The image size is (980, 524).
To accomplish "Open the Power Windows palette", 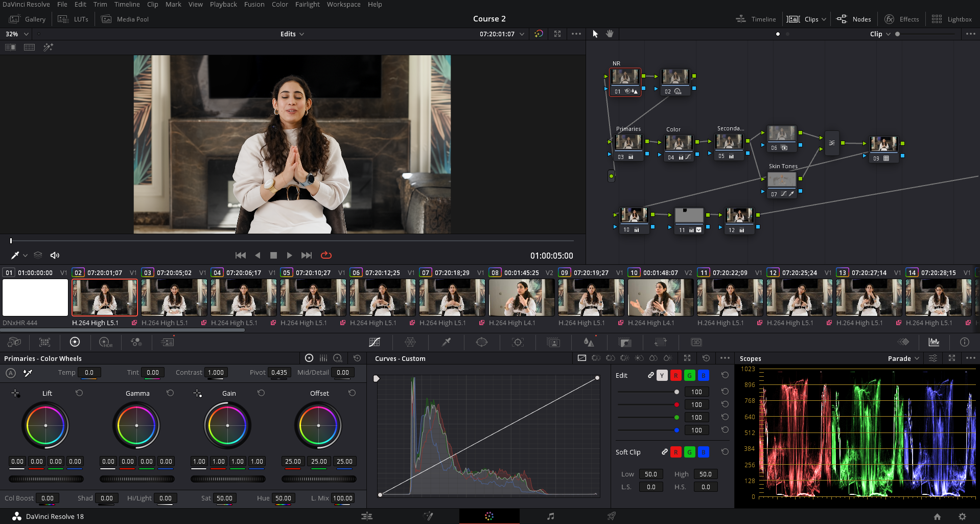I will [x=481, y=342].
